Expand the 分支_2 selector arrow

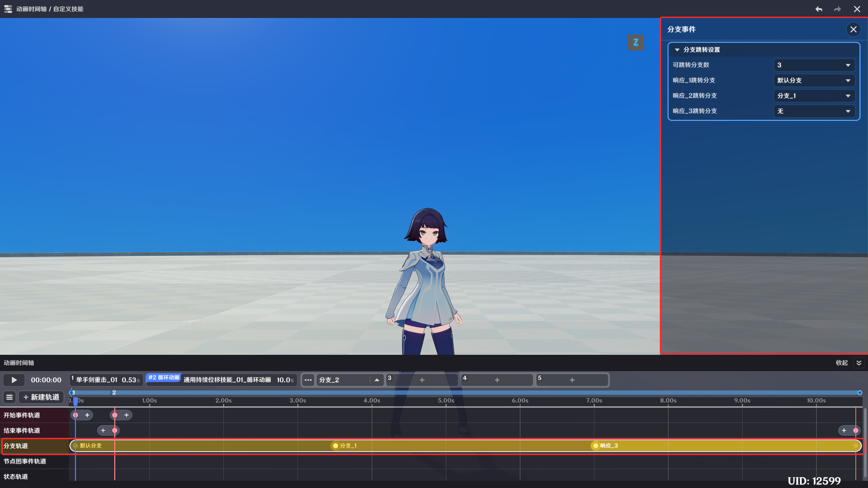click(x=377, y=380)
